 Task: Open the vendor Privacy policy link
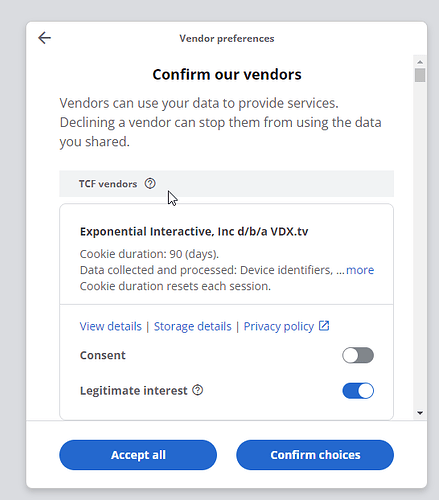pyautogui.click(x=279, y=326)
